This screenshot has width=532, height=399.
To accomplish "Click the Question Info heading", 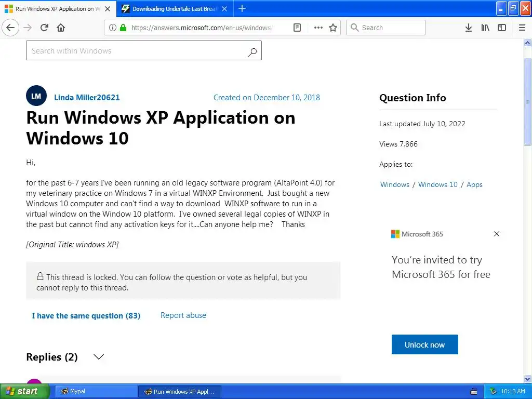I will [413, 98].
